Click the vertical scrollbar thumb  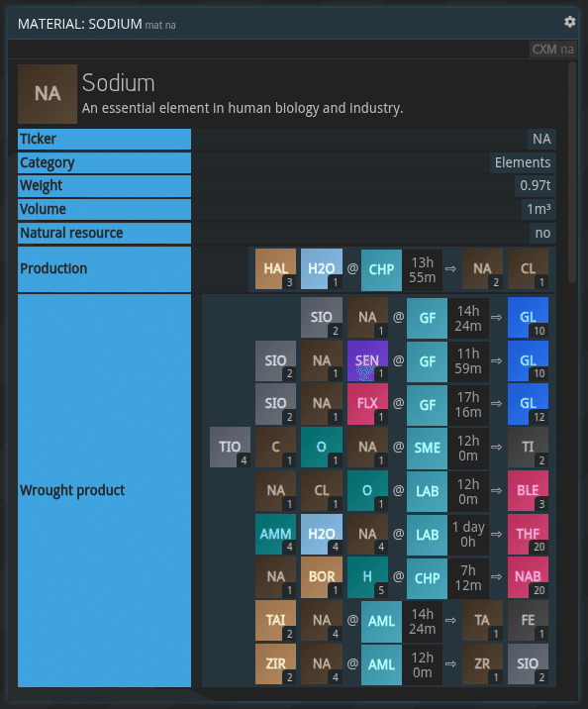tap(572, 172)
